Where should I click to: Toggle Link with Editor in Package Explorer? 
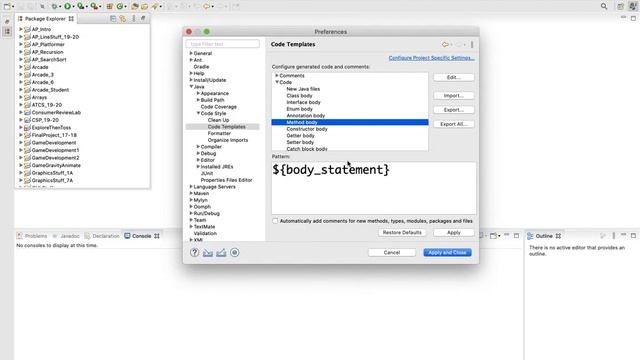[123, 18]
